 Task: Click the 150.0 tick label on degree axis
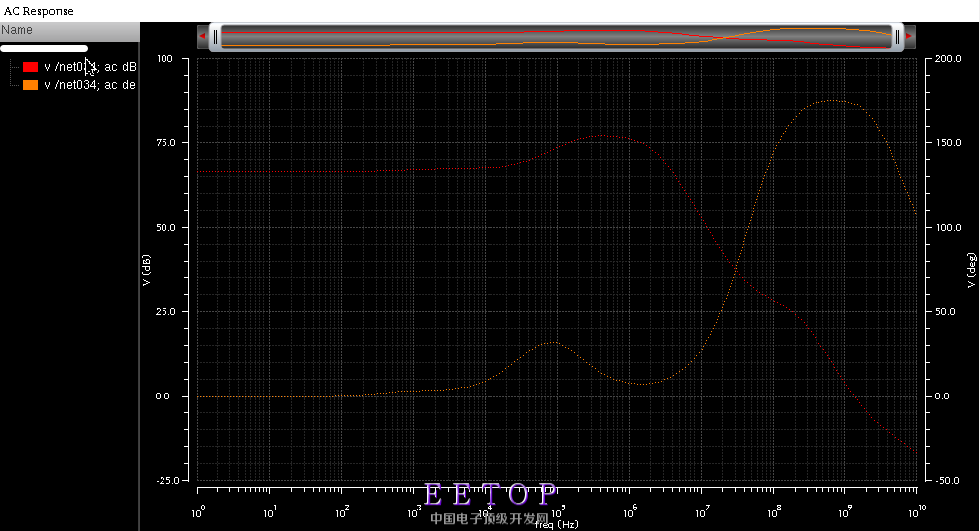coord(948,143)
